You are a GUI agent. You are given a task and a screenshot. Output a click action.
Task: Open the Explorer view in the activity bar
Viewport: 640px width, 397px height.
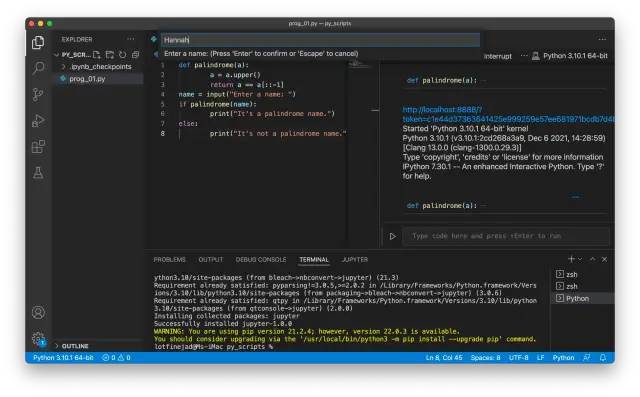tap(38, 42)
